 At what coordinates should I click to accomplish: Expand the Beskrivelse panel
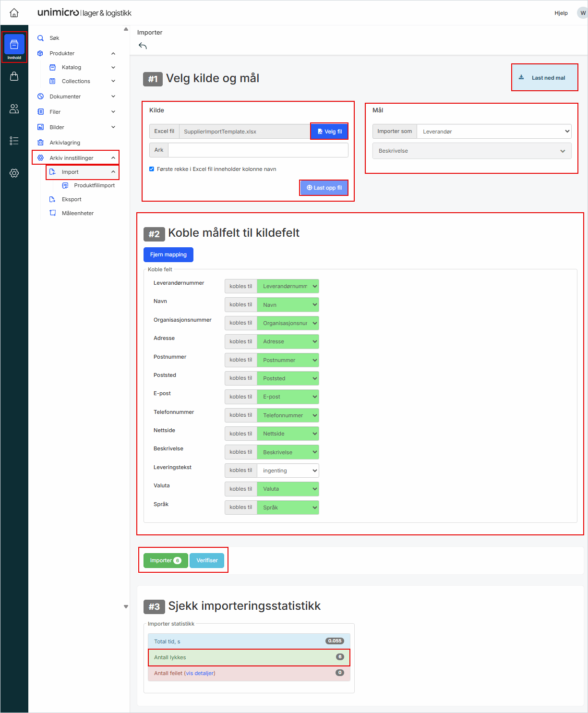click(472, 151)
